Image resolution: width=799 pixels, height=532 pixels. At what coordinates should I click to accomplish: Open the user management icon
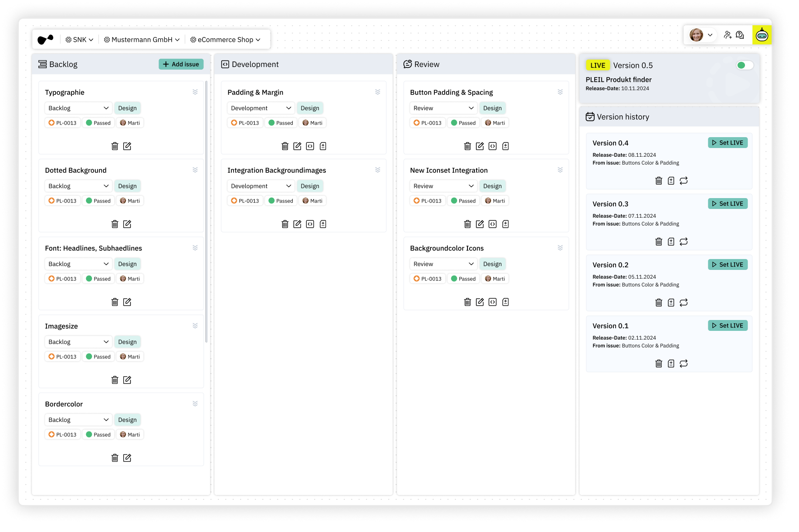point(728,35)
